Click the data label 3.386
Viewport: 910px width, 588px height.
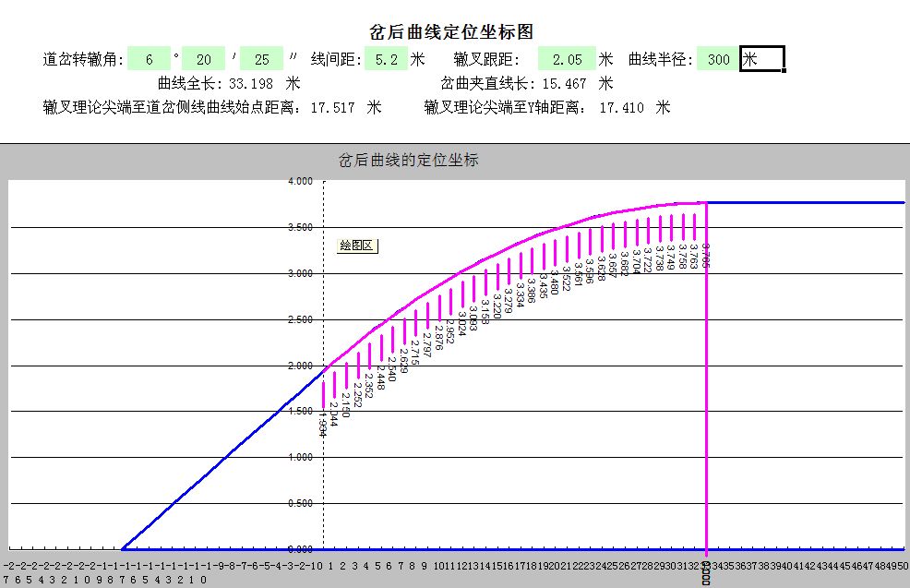click(532, 291)
